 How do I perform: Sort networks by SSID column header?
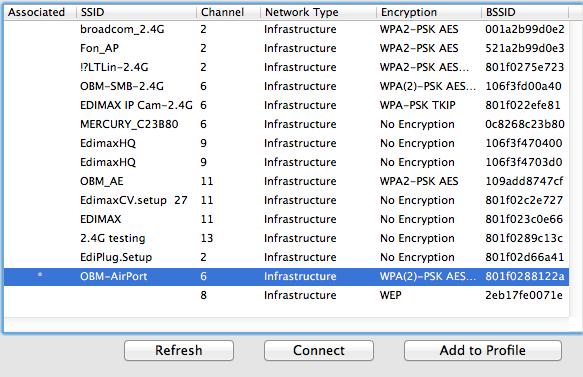pyautogui.click(x=136, y=12)
